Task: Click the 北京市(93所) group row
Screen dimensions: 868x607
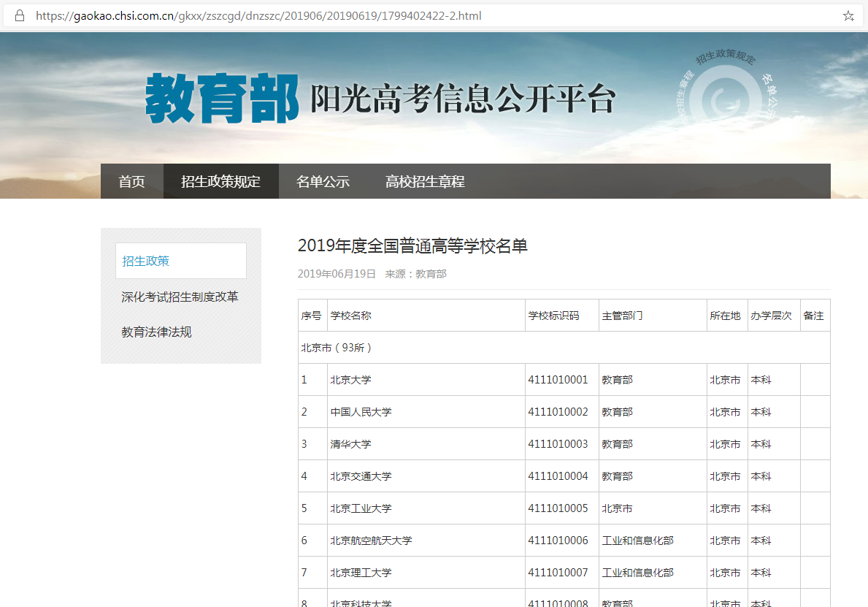Action: (564, 348)
